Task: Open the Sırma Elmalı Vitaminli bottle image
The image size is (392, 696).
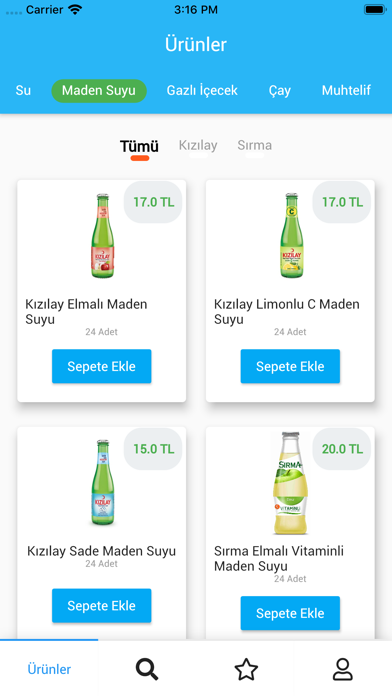Action: pyautogui.click(x=290, y=483)
